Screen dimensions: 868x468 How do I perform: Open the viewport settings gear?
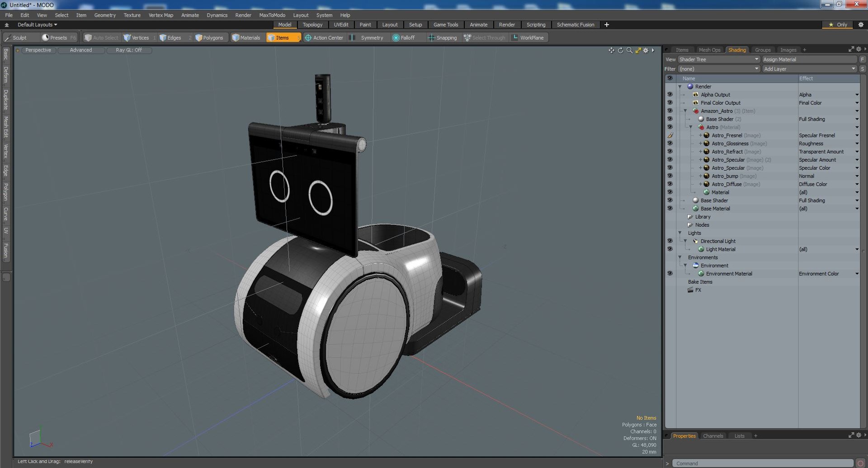(x=646, y=50)
